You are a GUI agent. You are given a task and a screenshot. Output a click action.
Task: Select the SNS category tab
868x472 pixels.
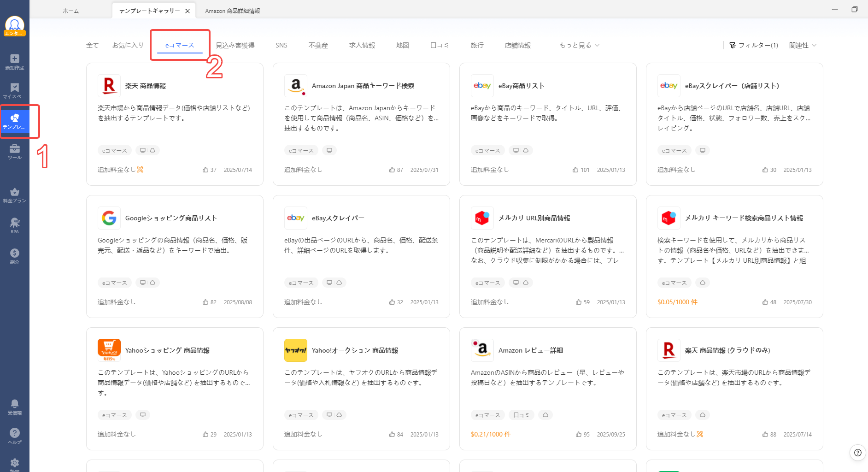click(x=281, y=45)
